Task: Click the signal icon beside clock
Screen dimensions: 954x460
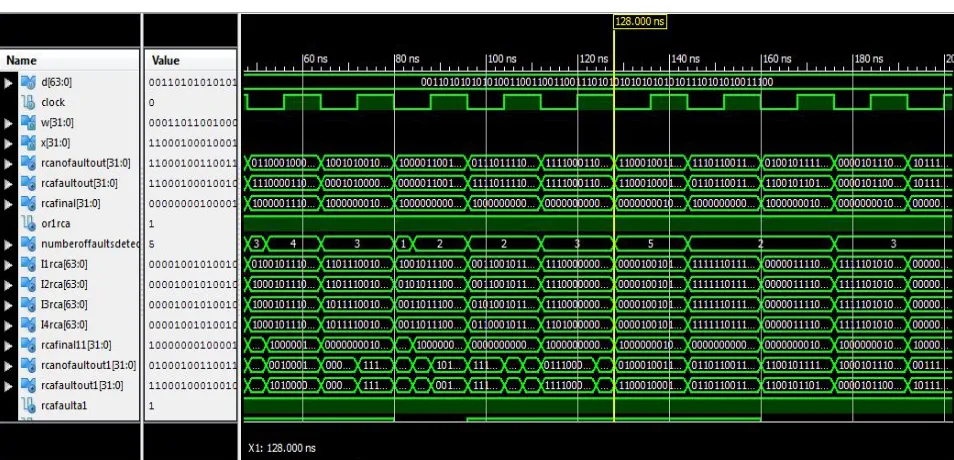Action: point(28,102)
